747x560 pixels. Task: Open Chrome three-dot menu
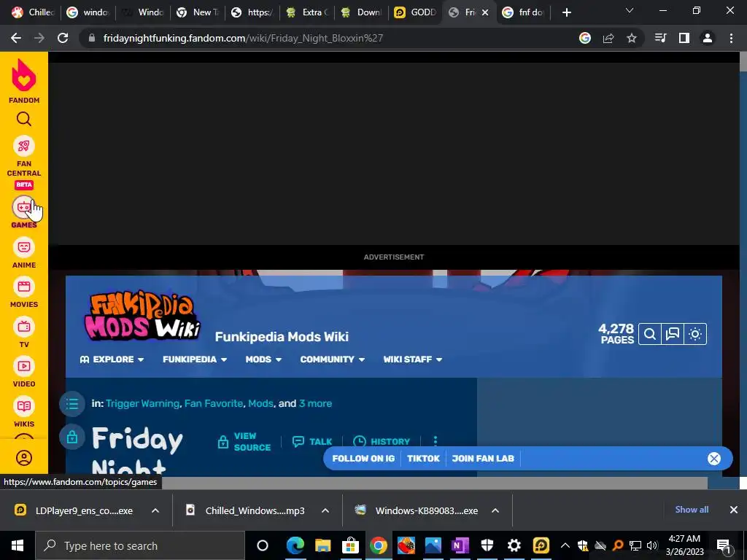point(731,38)
